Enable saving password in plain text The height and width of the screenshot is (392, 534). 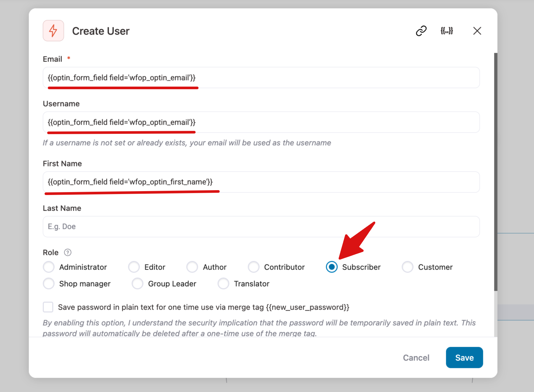[48, 307]
